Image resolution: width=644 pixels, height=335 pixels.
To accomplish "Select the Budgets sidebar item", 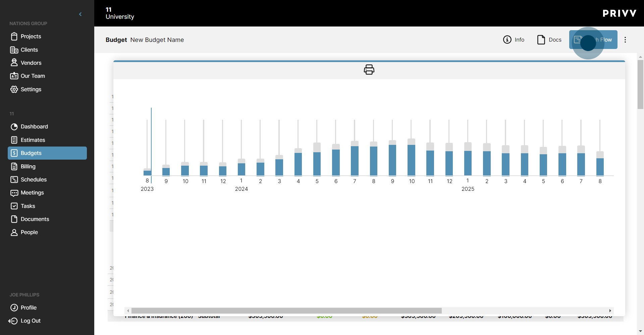I will (47, 153).
